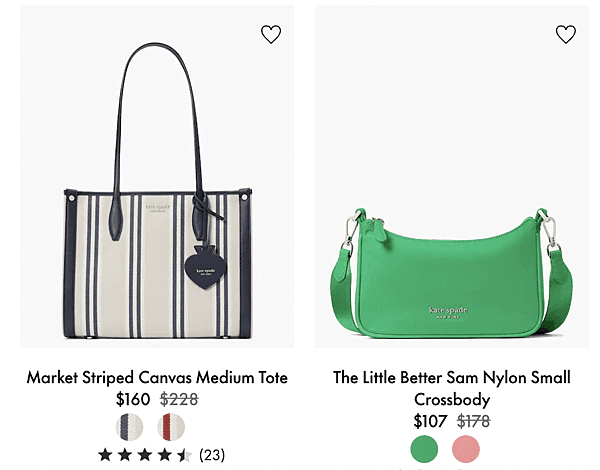The width and height of the screenshot is (600, 470).
Task: Open Market Striped Canvas Medium Tote title link
Action: pos(157,377)
